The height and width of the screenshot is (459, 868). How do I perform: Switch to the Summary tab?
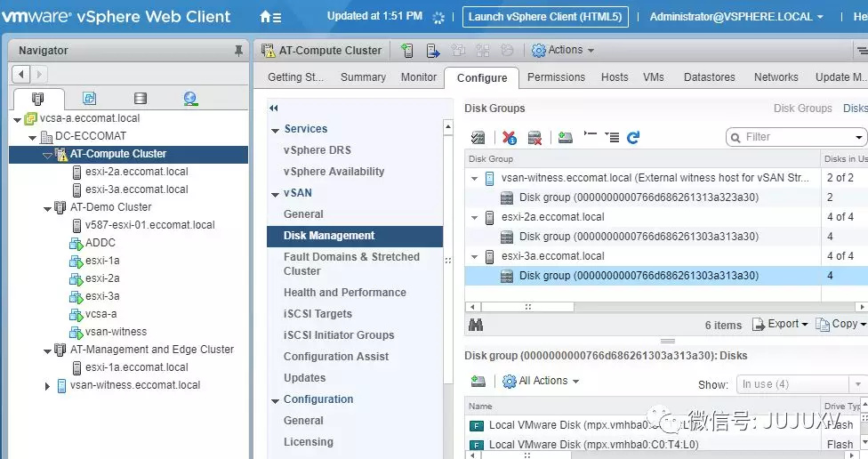pyautogui.click(x=363, y=77)
